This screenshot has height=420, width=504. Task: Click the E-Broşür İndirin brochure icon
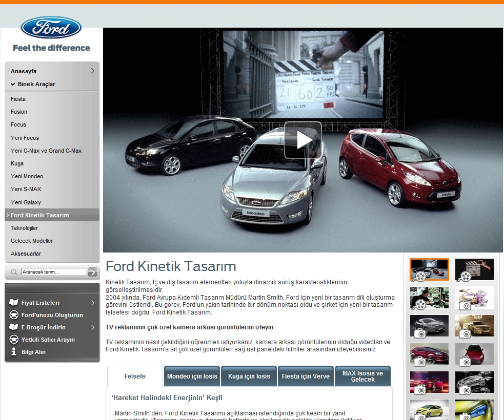(13, 327)
